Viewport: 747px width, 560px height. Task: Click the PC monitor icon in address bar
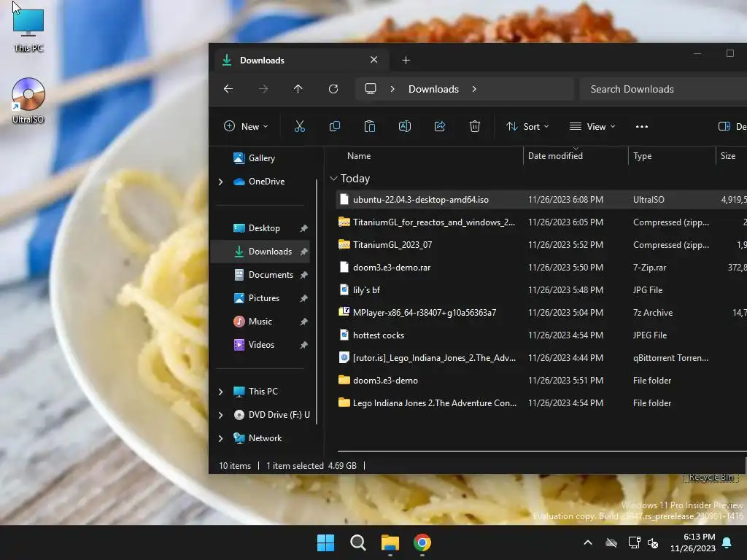point(370,88)
